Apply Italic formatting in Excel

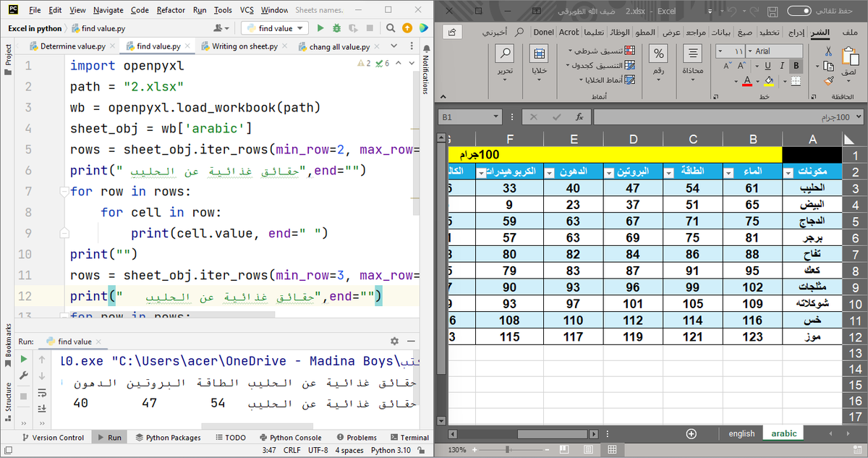tap(783, 66)
